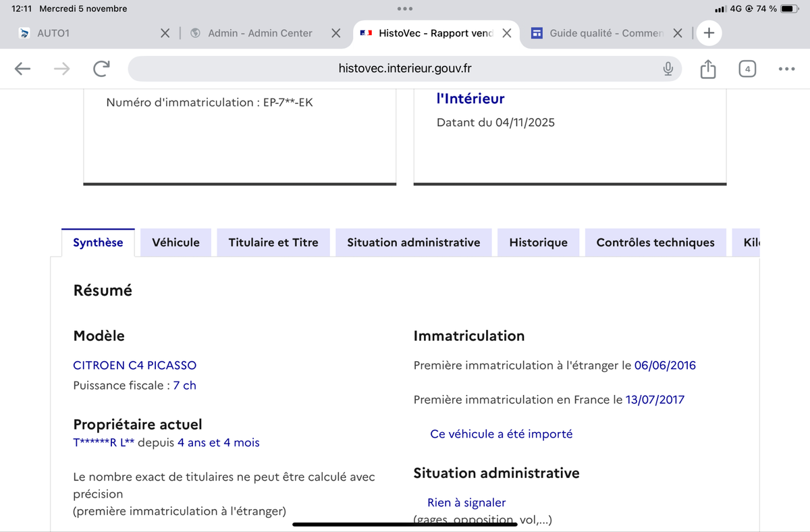The width and height of the screenshot is (810, 532).
Task: Close the Admin Center tab
Action: [335, 33]
